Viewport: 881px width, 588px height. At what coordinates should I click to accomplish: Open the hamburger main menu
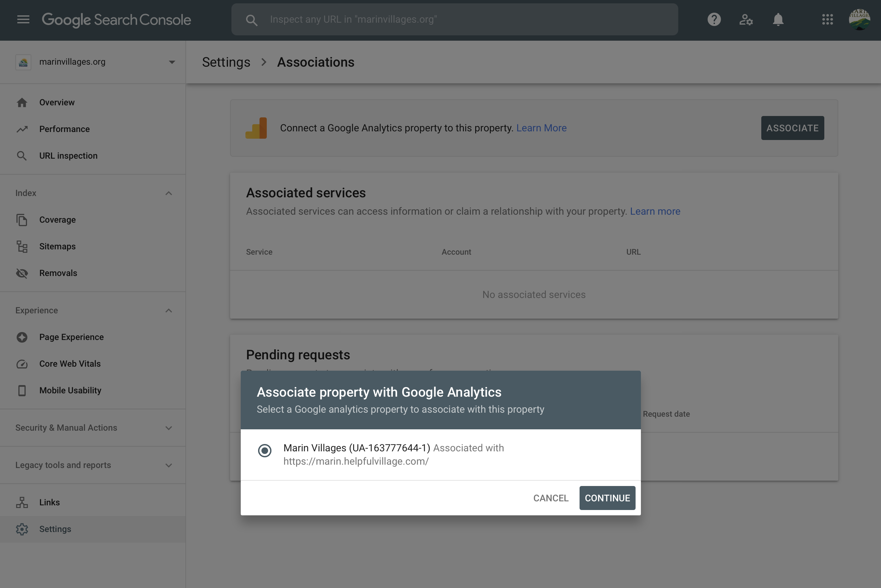23,19
